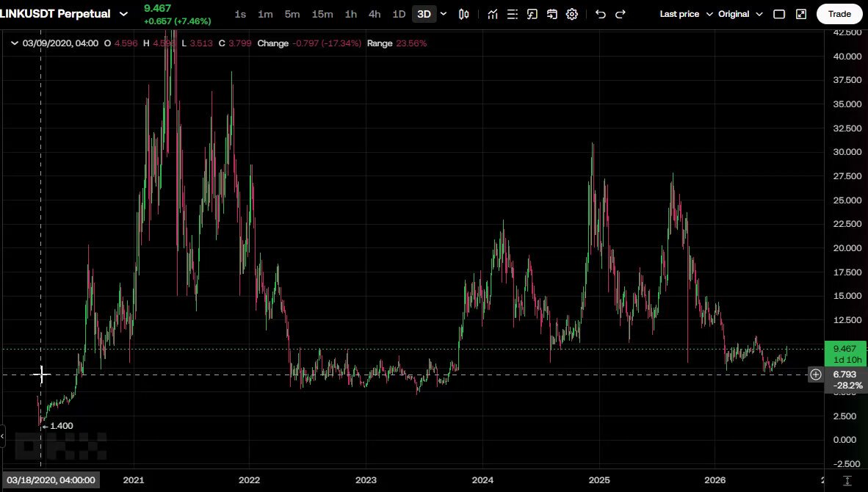Toggle the single-pane layout icon
The height and width of the screenshot is (492, 868).
tap(779, 15)
